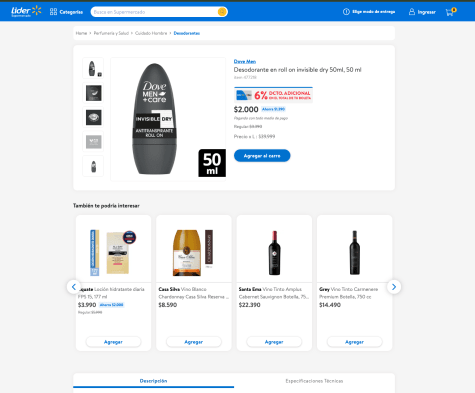475x393 pixels.
Task: Switch to the Descripción tab
Action: [x=153, y=381]
